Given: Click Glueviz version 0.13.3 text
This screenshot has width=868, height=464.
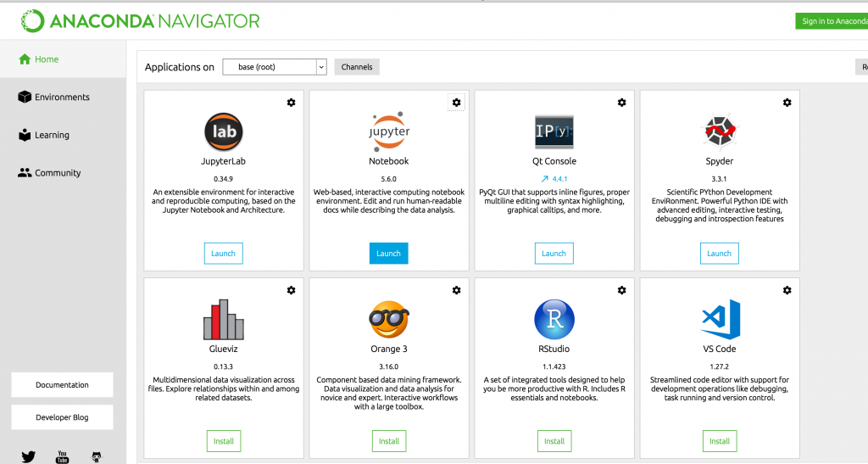Looking at the screenshot, I should [223, 366].
